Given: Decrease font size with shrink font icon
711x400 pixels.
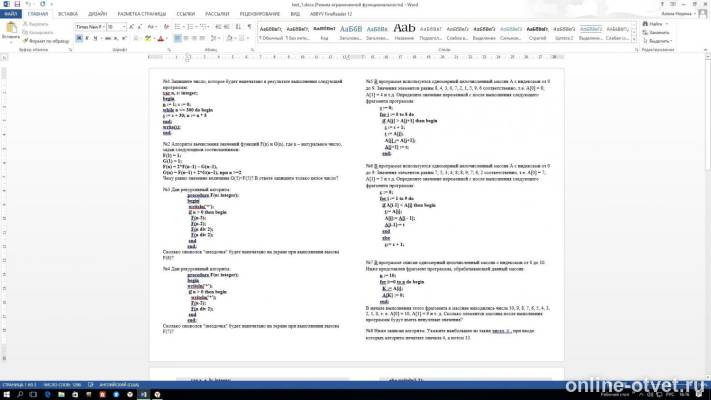Looking at the screenshot, I should coord(139,27).
